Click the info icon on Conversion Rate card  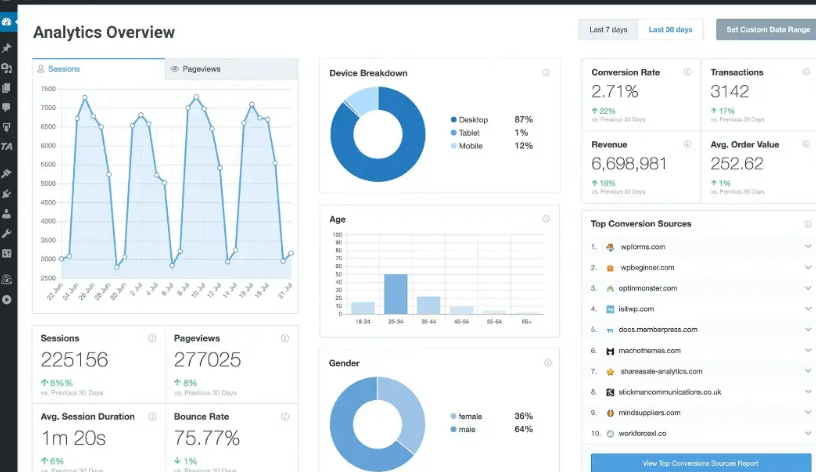click(686, 73)
